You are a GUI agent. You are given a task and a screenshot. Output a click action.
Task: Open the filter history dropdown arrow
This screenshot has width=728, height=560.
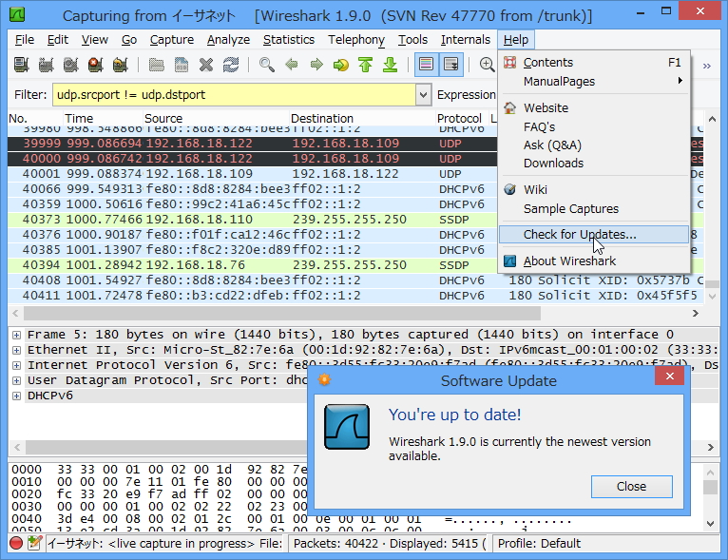pos(423,95)
